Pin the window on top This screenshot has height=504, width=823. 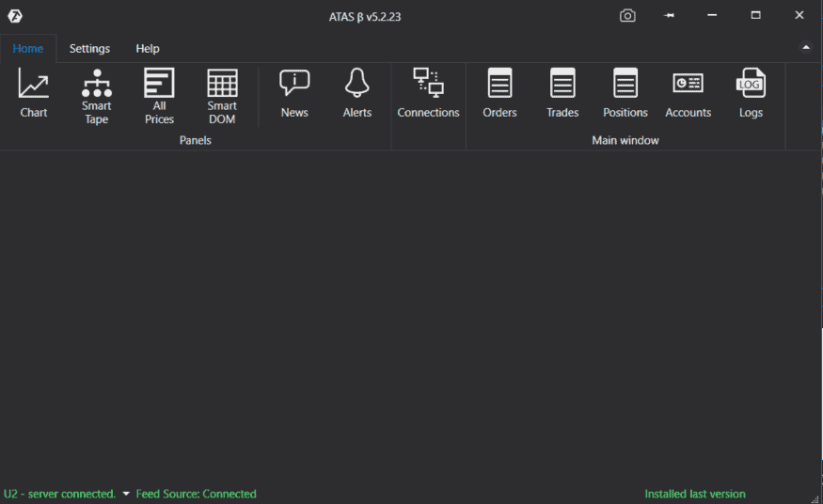coord(669,16)
